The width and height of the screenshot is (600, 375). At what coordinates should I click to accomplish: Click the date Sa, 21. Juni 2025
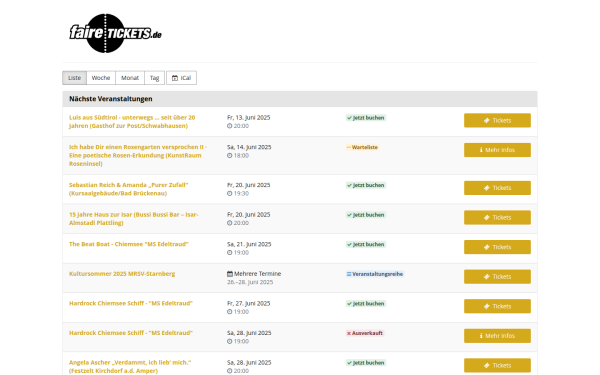pos(249,244)
